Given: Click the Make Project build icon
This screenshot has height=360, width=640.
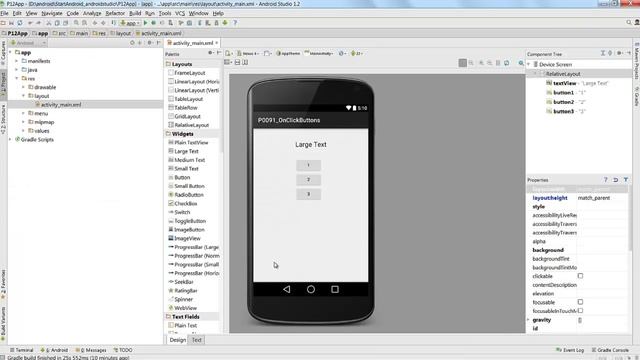Looking at the screenshot, I should click(x=114, y=23).
